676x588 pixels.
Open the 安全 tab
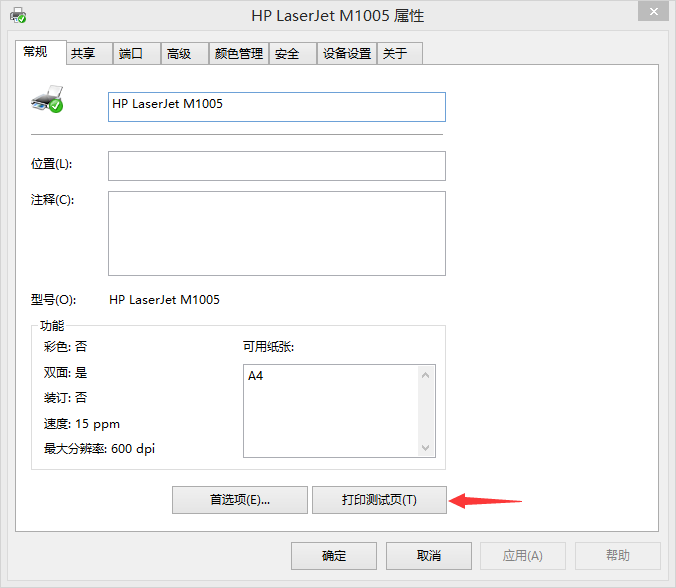click(x=290, y=54)
